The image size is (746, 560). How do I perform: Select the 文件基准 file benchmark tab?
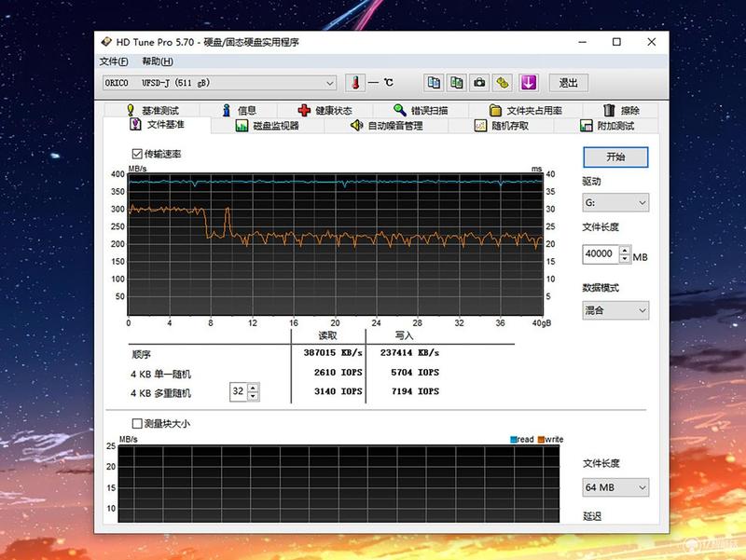(157, 125)
